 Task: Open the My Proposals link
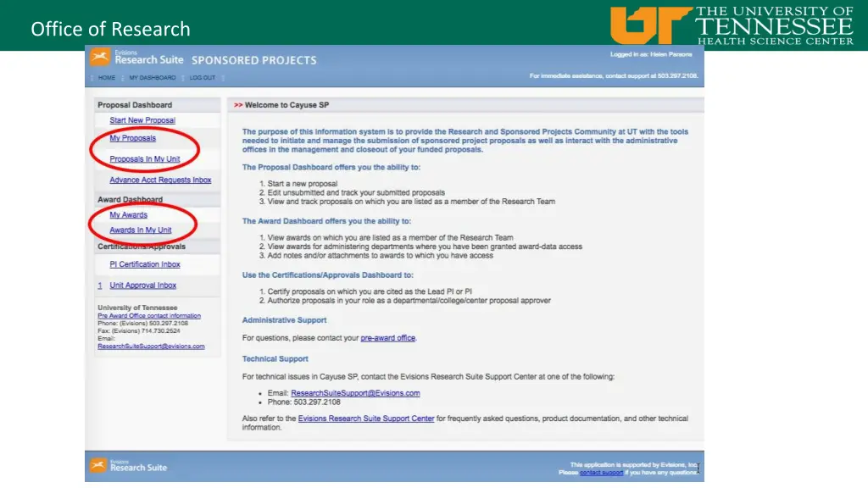click(x=133, y=138)
